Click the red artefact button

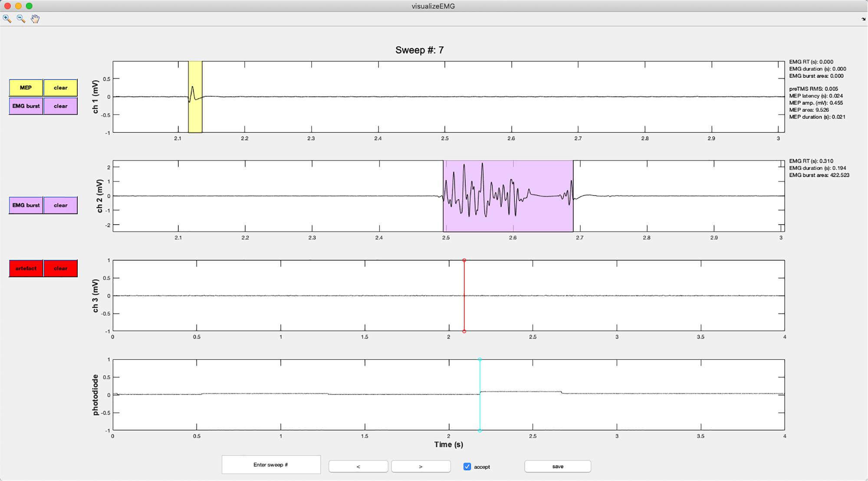tap(26, 268)
